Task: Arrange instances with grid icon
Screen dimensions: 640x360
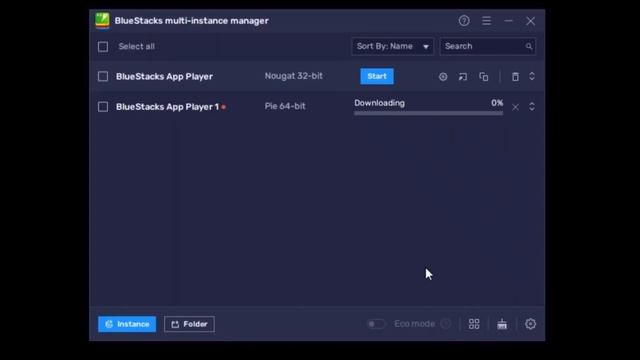Action: pos(474,324)
